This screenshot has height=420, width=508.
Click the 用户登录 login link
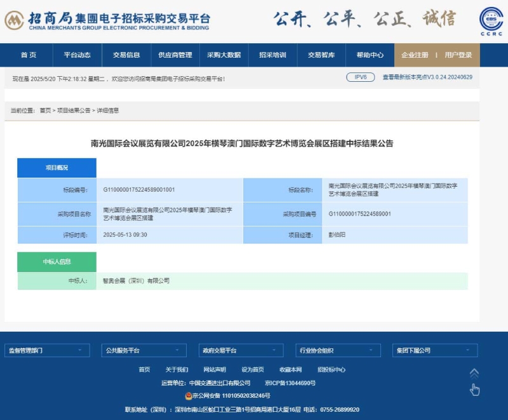[x=458, y=55]
